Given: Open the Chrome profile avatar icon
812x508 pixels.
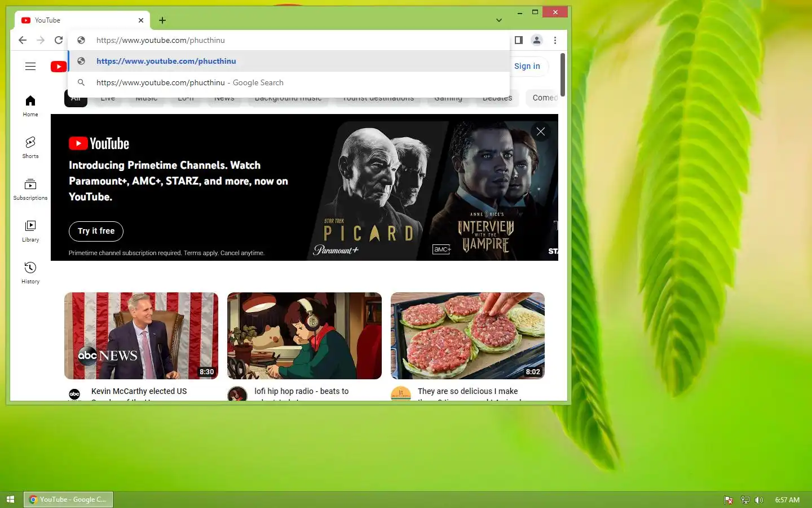Looking at the screenshot, I should click(537, 40).
